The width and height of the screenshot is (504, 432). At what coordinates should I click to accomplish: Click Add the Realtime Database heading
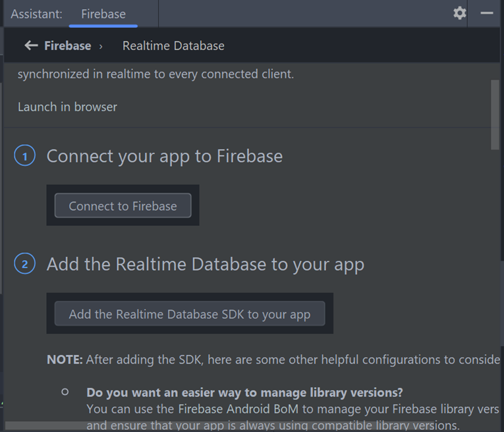(206, 265)
